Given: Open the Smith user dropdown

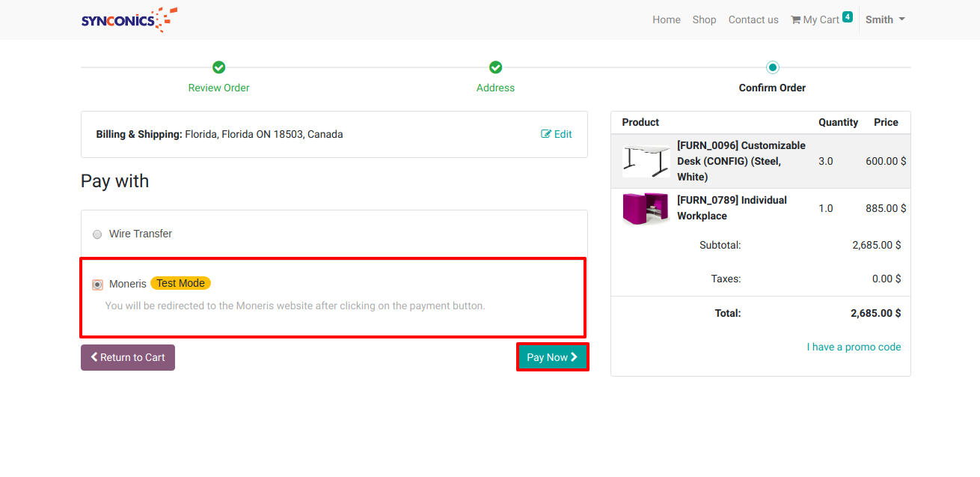Looking at the screenshot, I should pos(885,19).
